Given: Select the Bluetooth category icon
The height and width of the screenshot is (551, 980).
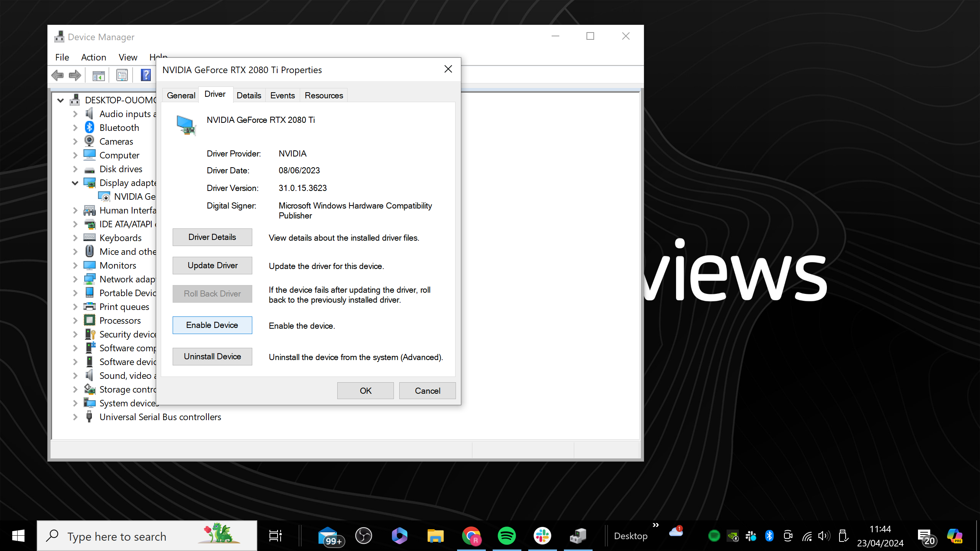Looking at the screenshot, I should 89,127.
